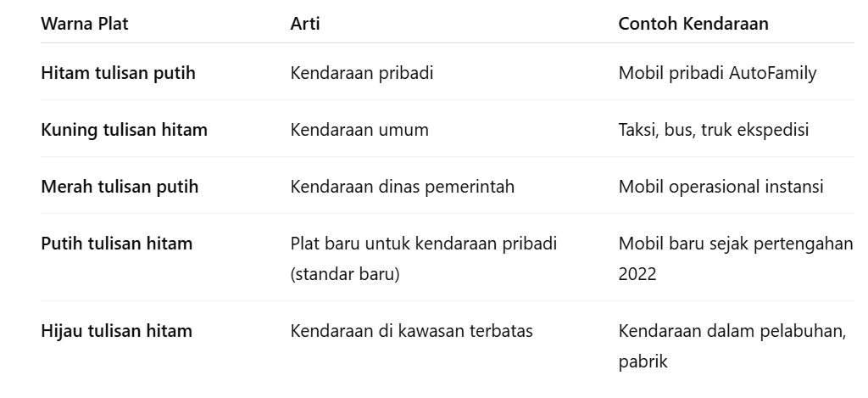This screenshot has width=868, height=398.
Task: Click the "Plat baru untuk kendaraan pribadi" text
Action: (424, 244)
